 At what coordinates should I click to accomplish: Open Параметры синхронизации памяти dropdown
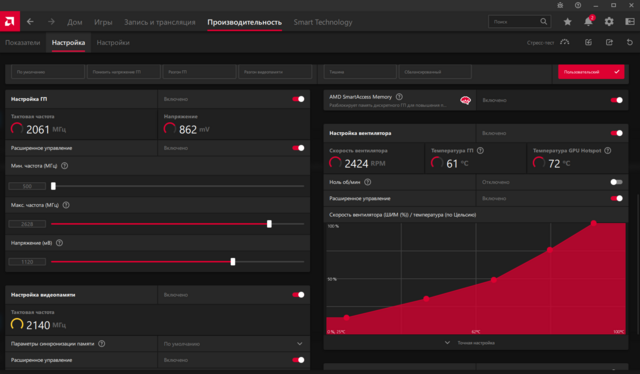(x=233, y=344)
